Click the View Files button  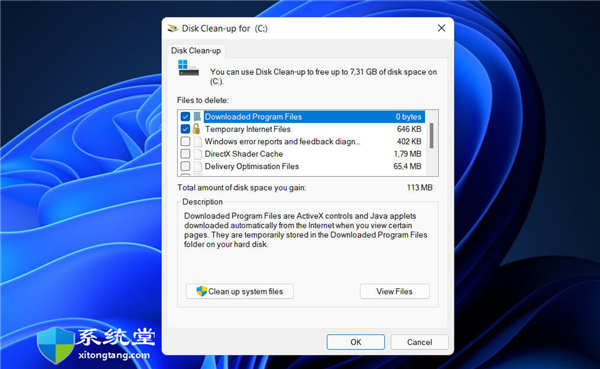(x=395, y=291)
